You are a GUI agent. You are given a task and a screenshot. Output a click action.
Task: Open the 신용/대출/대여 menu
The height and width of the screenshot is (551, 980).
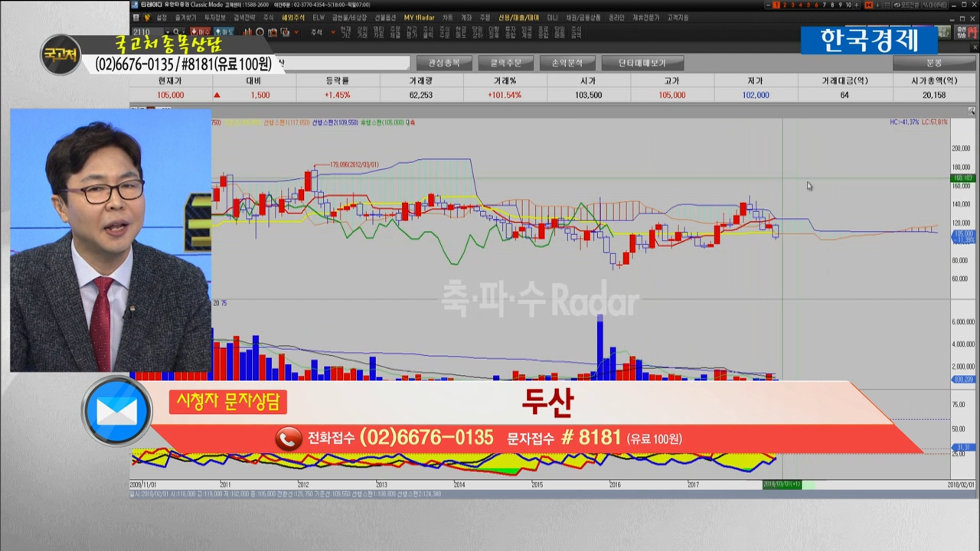(518, 17)
